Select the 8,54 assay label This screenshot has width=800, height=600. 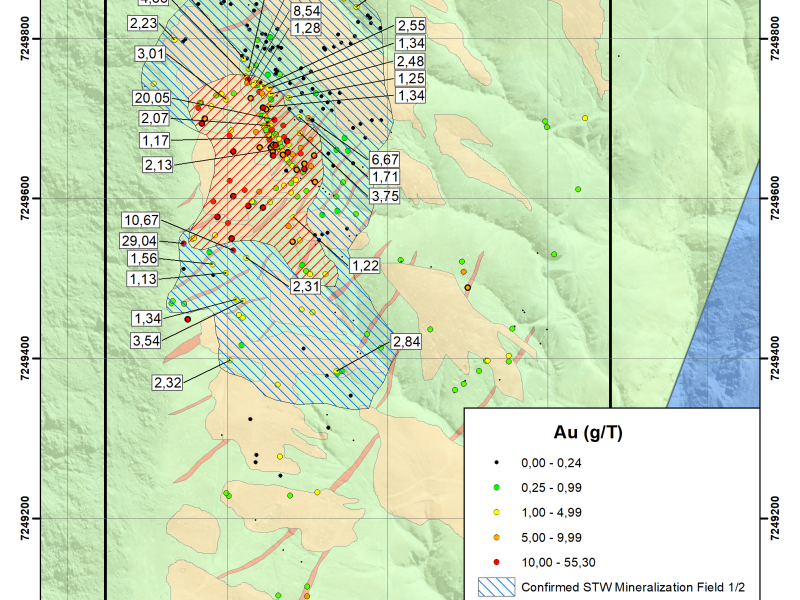305,10
